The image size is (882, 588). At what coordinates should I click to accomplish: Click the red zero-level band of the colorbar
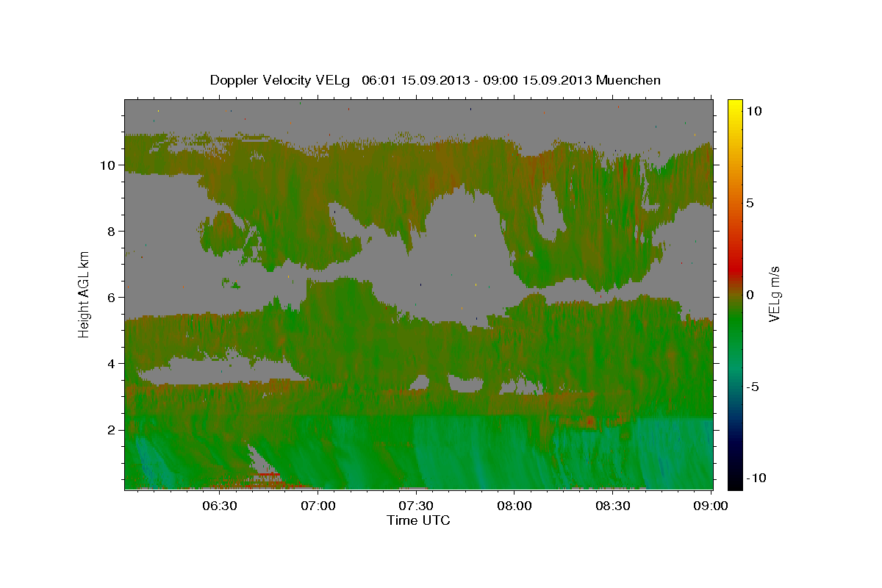pos(735,273)
